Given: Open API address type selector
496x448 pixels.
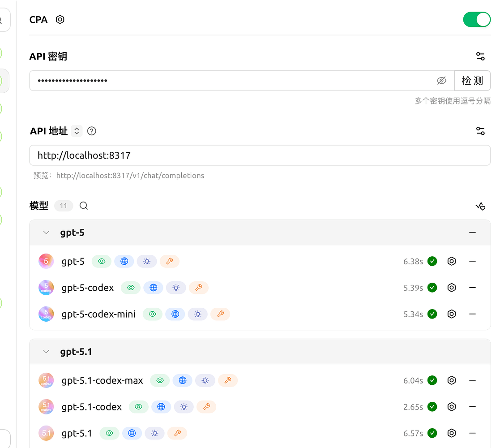Looking at the screenshot, I should [x=77, y=131].
